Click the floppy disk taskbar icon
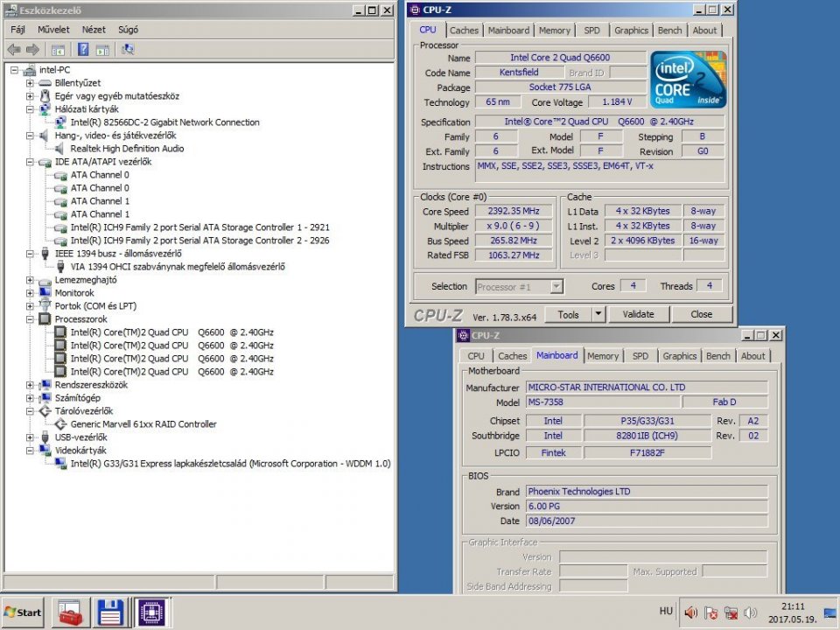 [x=110, y=612]
